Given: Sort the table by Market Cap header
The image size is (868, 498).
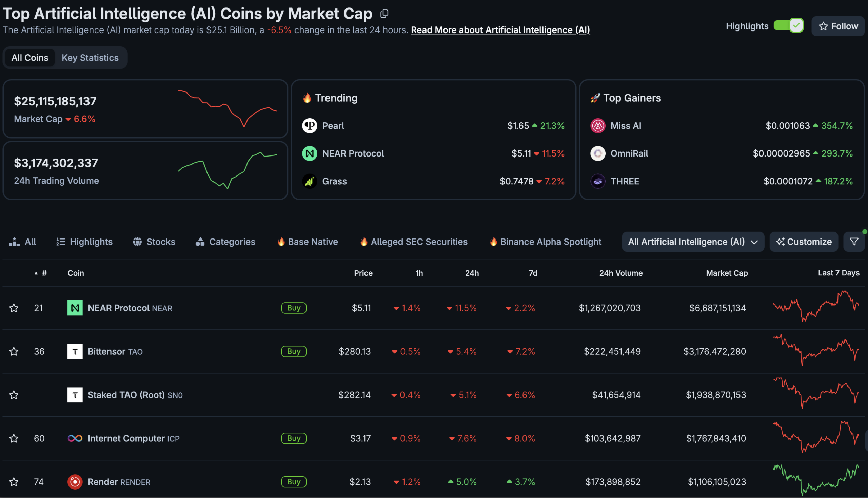Looking at the screenshot, I should (727, 273).
